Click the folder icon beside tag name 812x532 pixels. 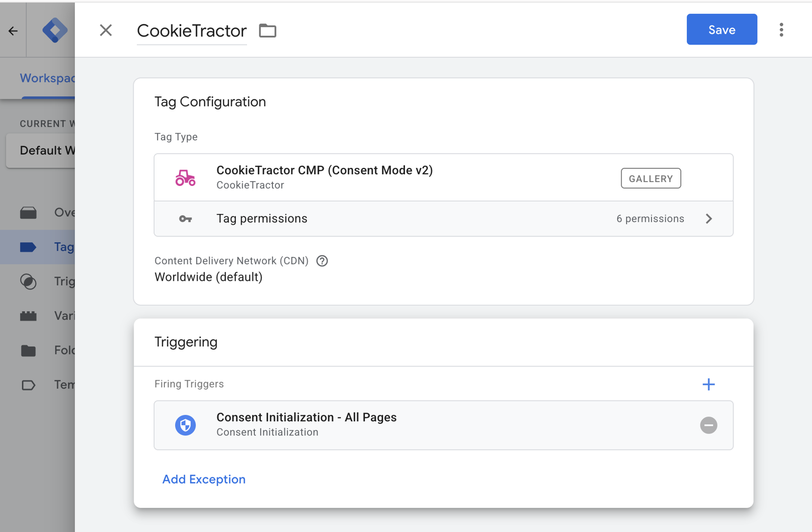tap(268, 31)
